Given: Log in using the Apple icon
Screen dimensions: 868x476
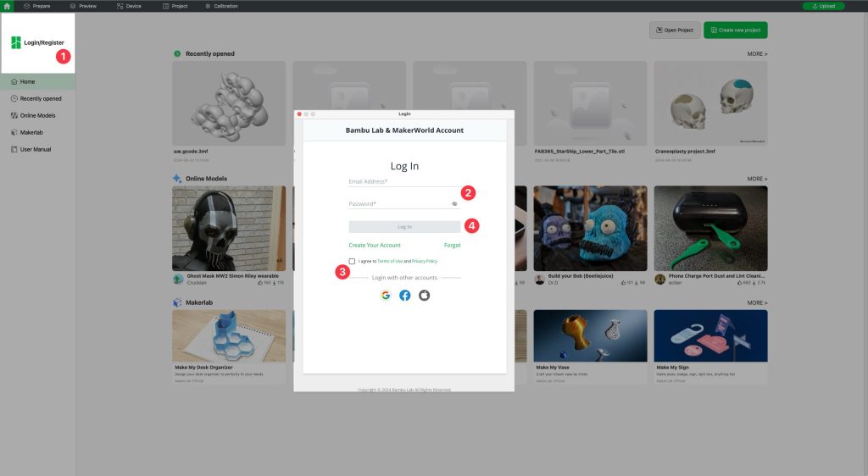Looking at the screenshot, I should 424,296.
